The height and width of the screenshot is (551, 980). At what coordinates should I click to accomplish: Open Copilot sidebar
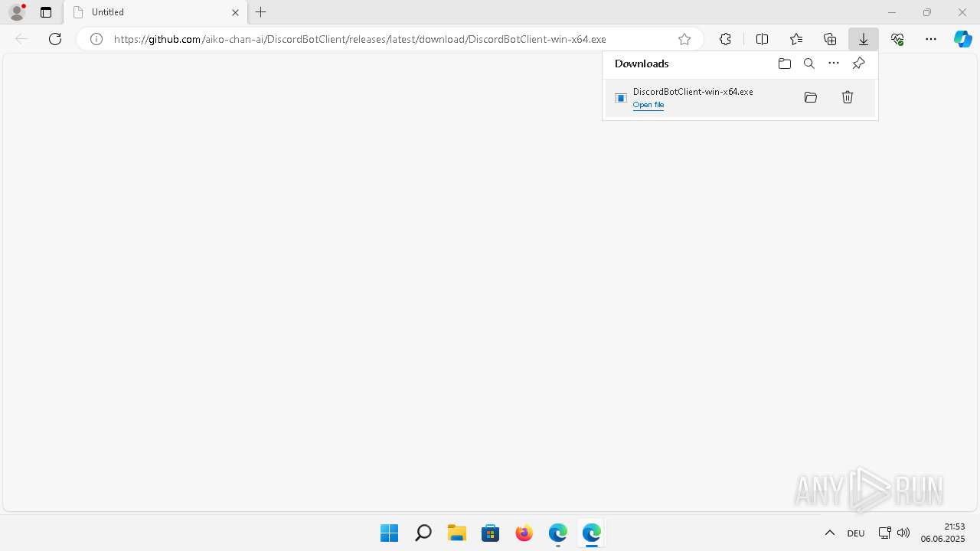(963, 39)
